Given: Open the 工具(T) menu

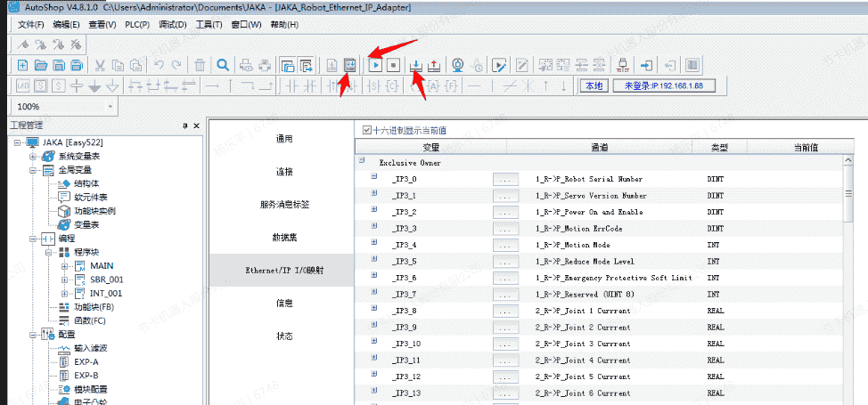Looking at the screenshot, I should pyautogui.click(x=209, y=24).
